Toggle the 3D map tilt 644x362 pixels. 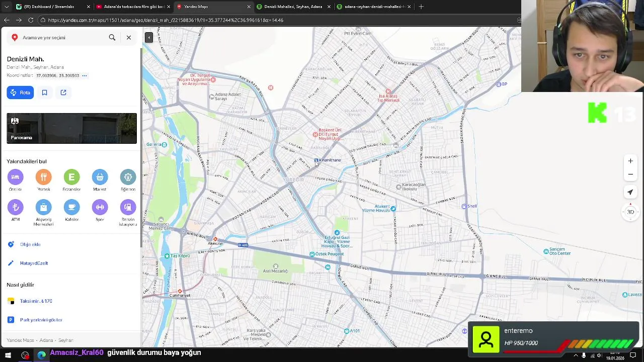click(630, 212)
